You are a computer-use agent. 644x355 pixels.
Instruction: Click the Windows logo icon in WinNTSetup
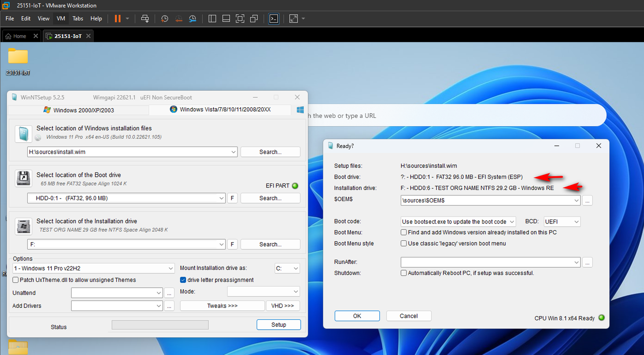tap(300, 109)
